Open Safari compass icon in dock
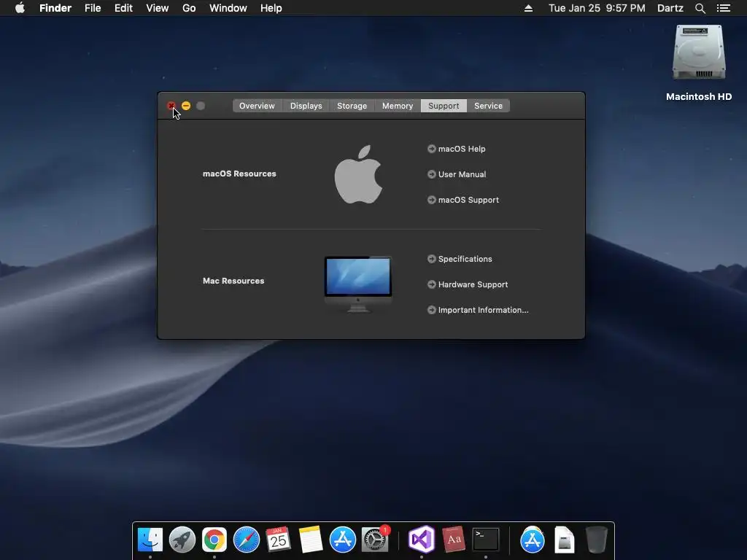This screenshot has width=747, height=560. 247,540
